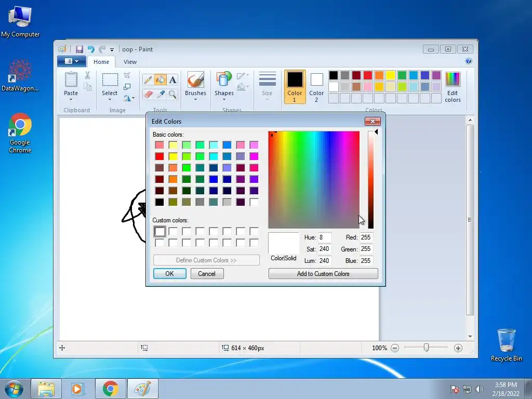Image resolution: width=532 pixels, height=399 pixels.
Task: Click the Cut scissors icon
Action: point(87,75)
